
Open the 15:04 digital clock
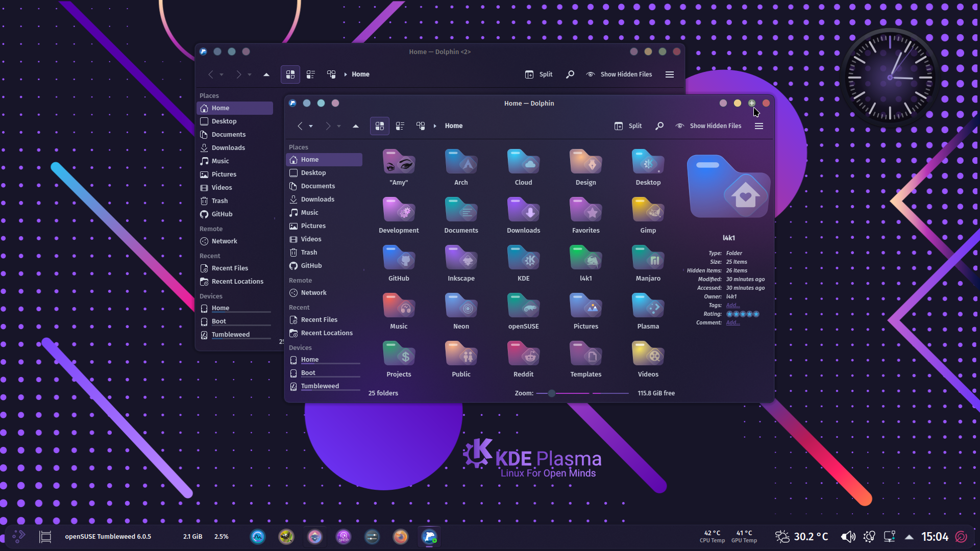click(935, 537)
